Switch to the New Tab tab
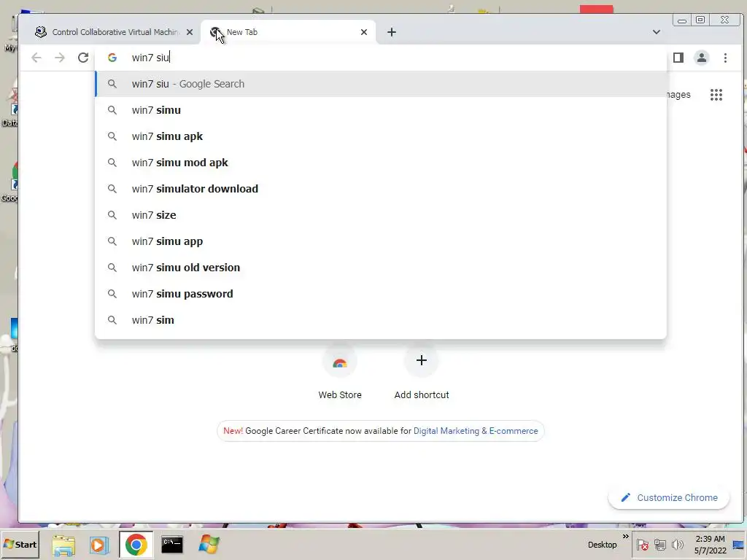The width and height of the screenshot is (747, 560). 288,32
